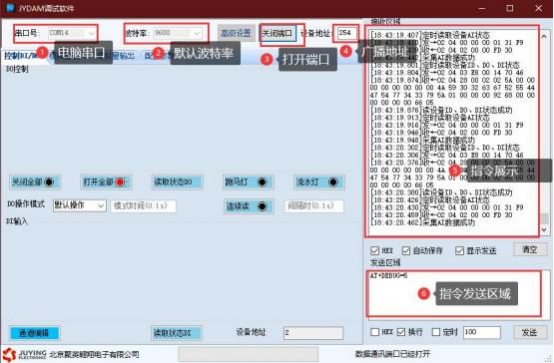This screenshot has height=363, width=554.
Task: Switch to the 控制DI/DO tab
Action: point(21,55)
